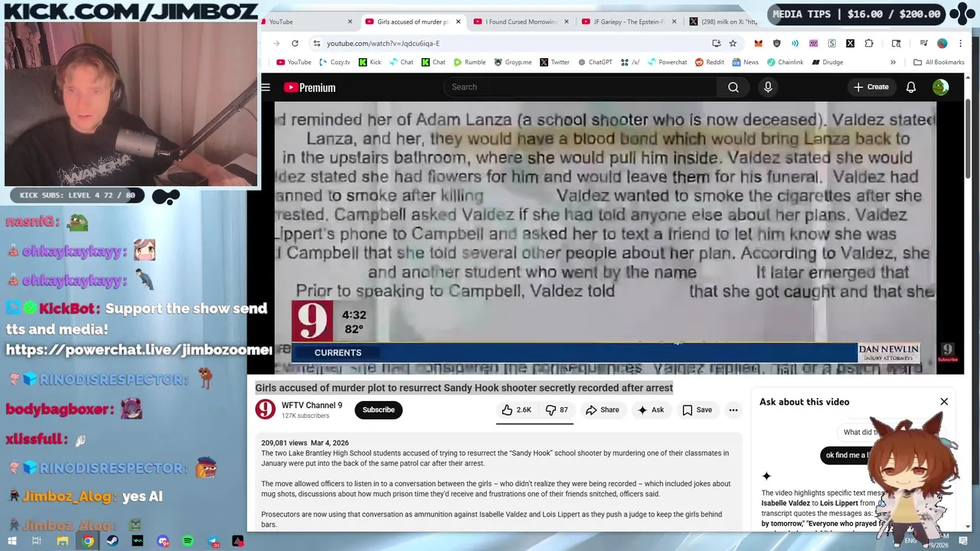Switch to the I Found Cursed Morrowind tab
The width and height of the screenshot is (980, 551).
click(521, 21)
